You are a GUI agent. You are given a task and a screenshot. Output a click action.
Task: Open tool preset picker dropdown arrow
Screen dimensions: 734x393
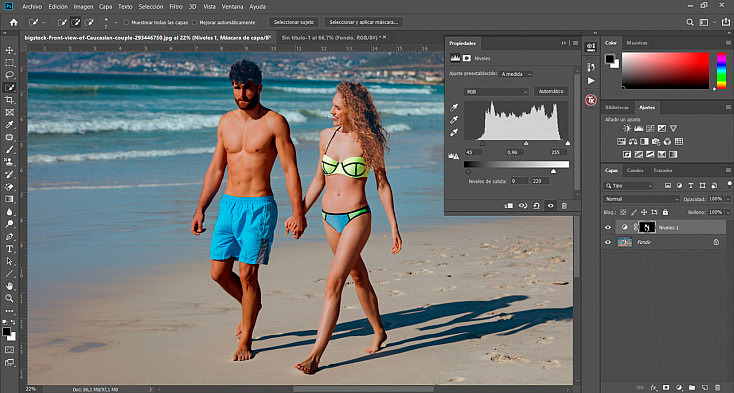44,22
